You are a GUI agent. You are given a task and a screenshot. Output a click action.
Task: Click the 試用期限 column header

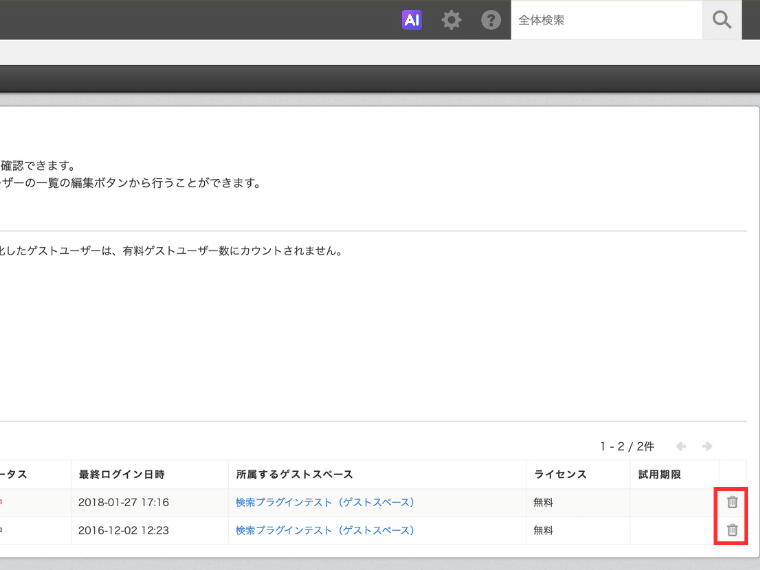coord(675,474)
